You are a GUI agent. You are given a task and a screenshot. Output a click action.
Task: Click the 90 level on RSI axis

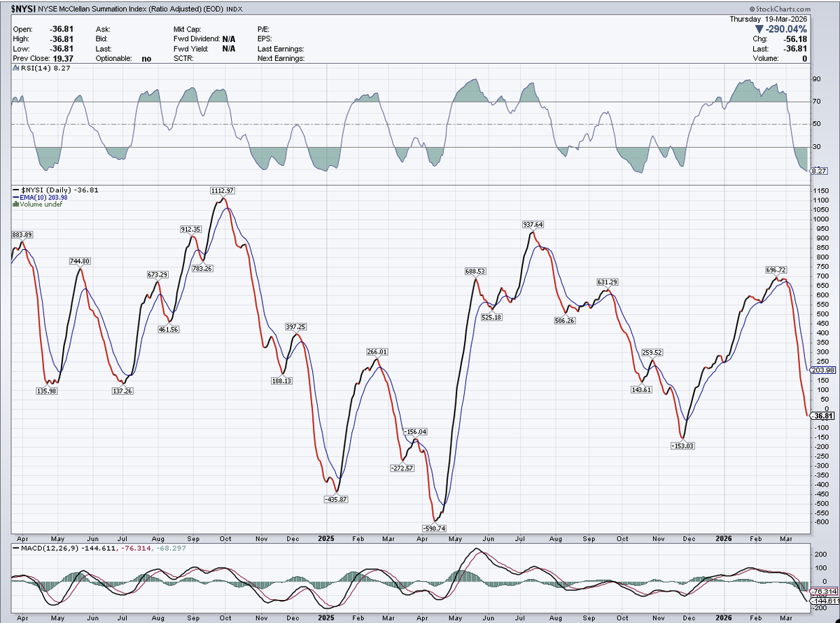tap(815, 79)
